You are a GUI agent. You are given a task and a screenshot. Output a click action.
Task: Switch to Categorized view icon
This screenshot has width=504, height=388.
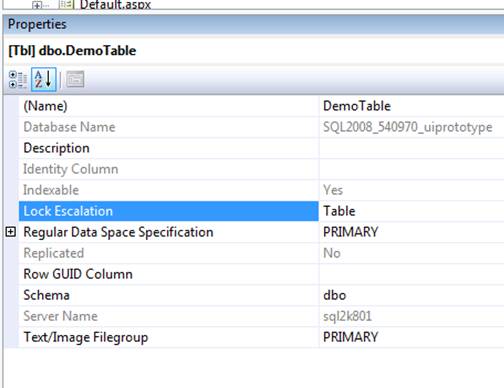[18, 79]
